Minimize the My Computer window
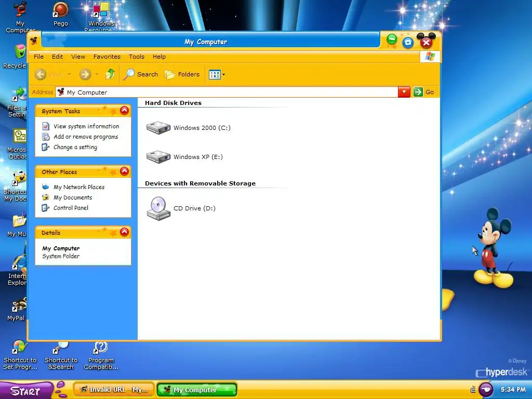The image size is (532, 399). [x=392, y=39]
